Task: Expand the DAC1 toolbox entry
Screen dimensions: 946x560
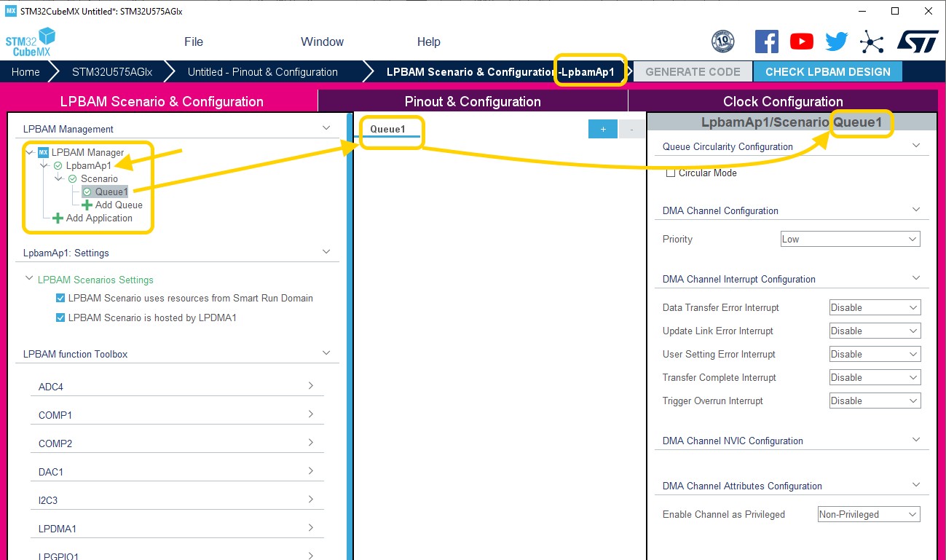Action: 311,470
